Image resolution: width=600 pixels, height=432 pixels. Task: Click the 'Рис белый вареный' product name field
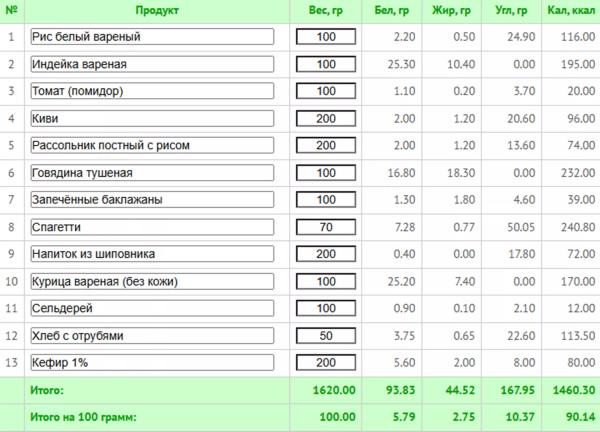[152, 37]
